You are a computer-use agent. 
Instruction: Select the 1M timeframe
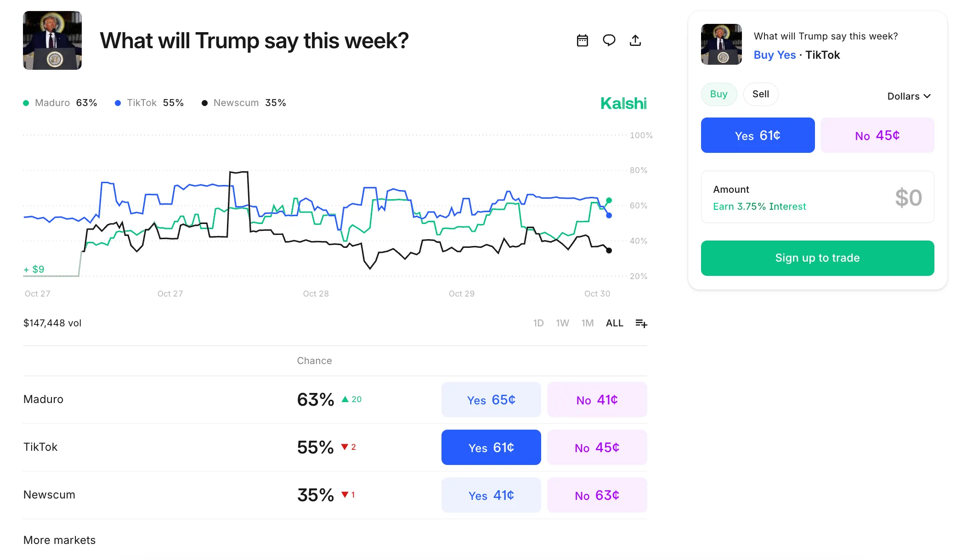588,323
